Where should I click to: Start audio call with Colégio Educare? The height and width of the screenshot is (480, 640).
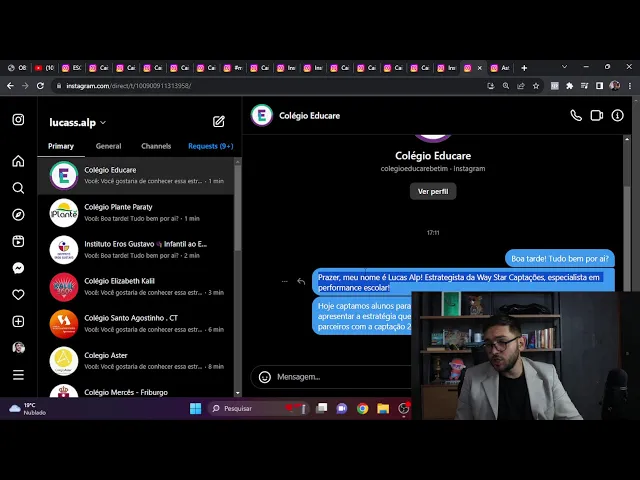(576, 116)
